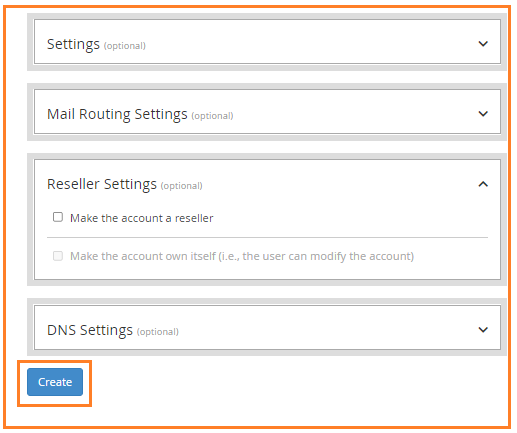
Task: Click (optional) beside Reseller Settings
Action: pyautogui.click(x=182, y=186)
